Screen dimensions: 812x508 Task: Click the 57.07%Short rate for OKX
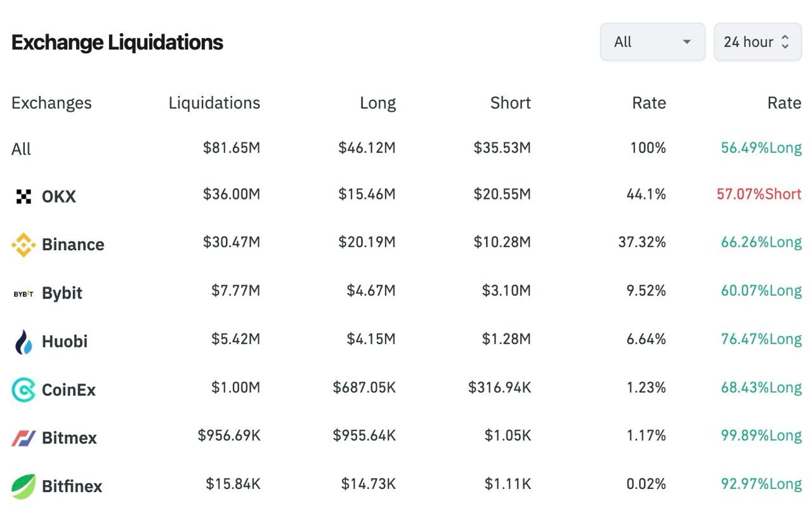click(759, 194)
